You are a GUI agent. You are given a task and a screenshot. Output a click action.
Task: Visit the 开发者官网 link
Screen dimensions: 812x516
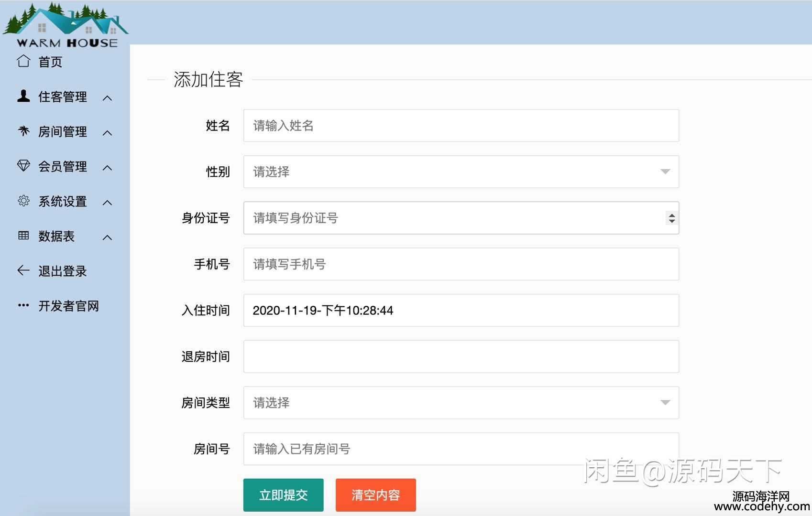[x=68, y=306]
